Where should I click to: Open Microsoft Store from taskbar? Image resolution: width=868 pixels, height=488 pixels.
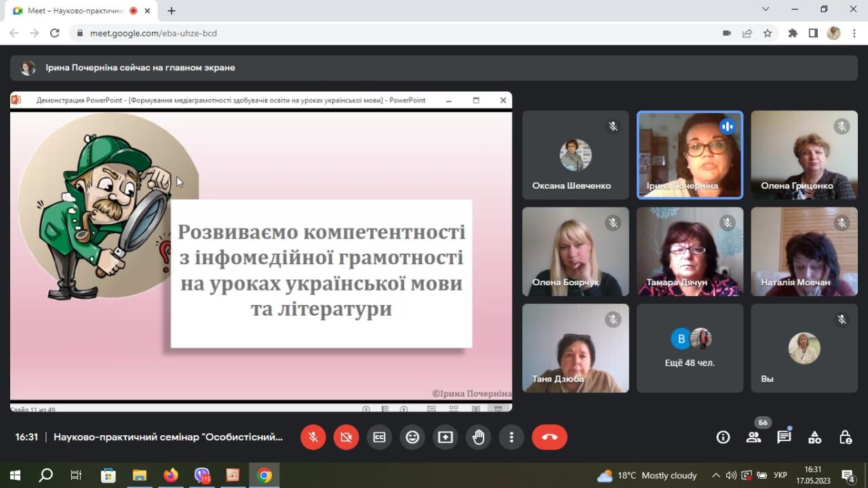(x=108, y=475)
